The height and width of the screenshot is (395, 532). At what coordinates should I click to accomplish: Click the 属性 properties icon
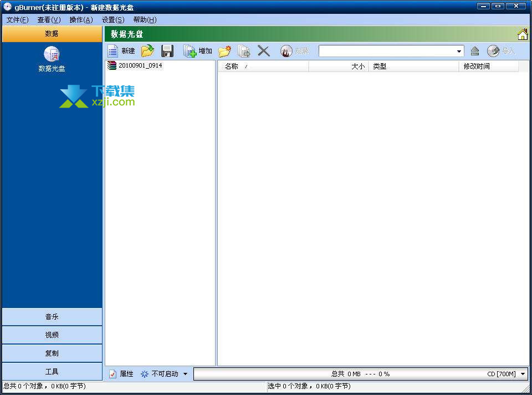coord(112,374)
